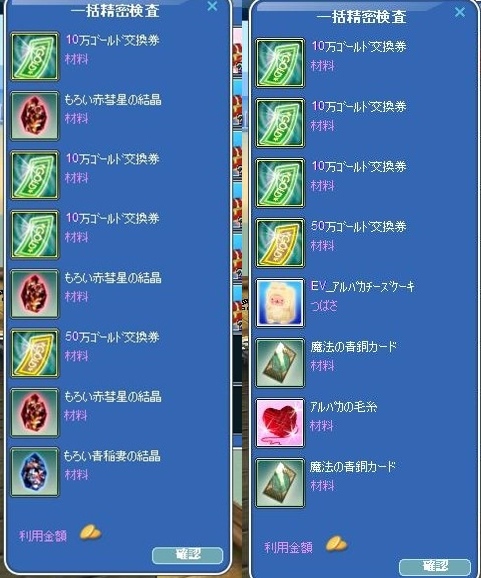Confirm with 確認 button in right window
The height and width of the screenshot is (578, 481).
(x=435, y=567)
